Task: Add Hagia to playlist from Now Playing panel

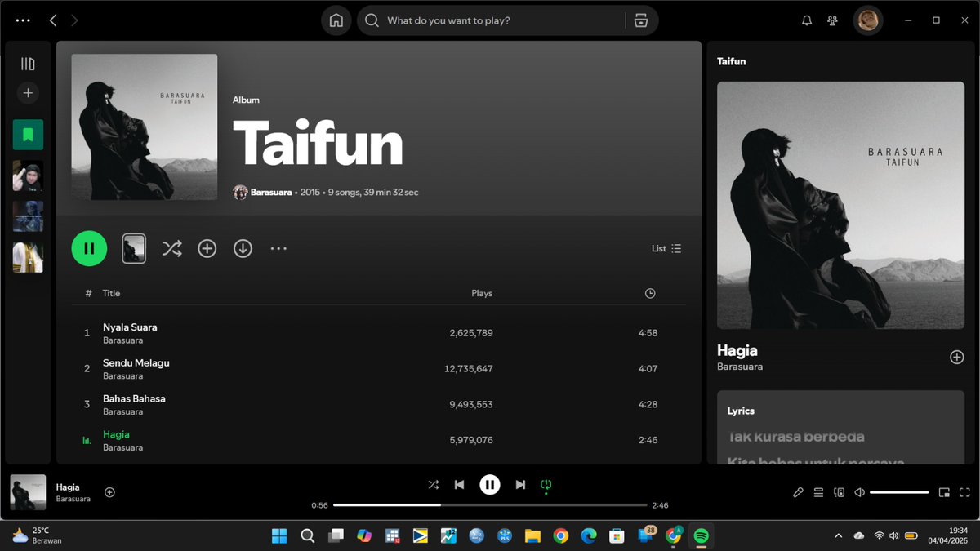Action: [x=956, y=358]
